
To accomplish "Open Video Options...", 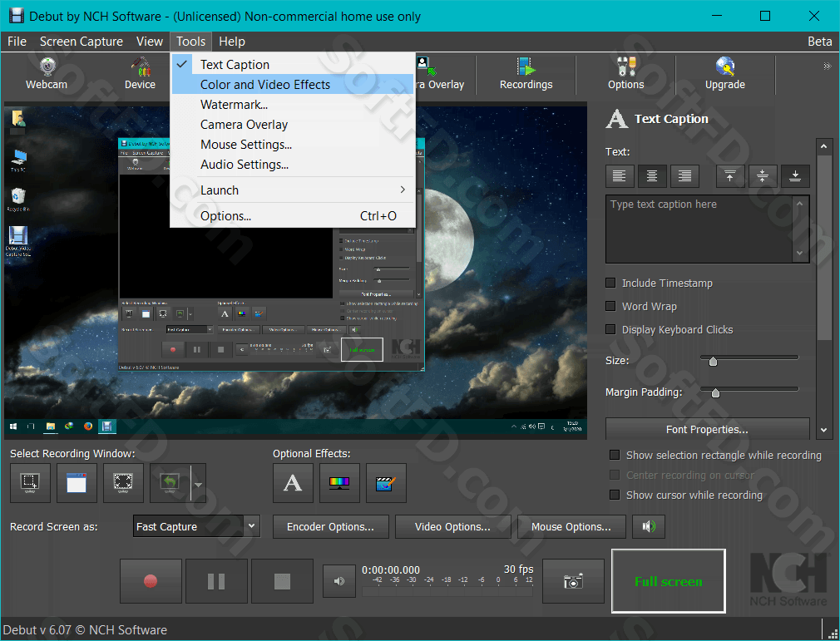I will [452, 526].
